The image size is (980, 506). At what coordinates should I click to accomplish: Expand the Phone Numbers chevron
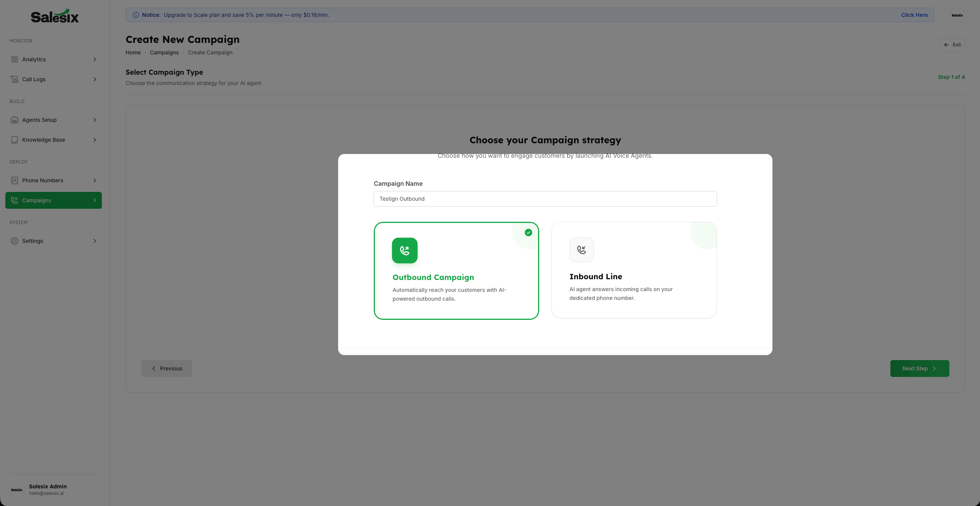(95, 180)
